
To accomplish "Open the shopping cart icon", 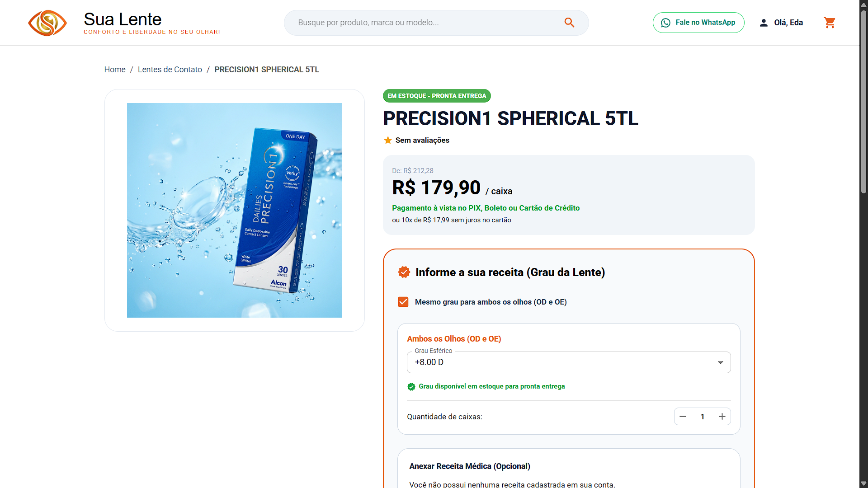I will [x=830, y=23].
